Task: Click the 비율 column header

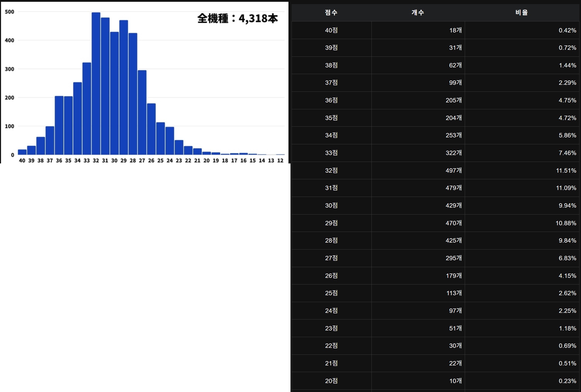Action: pyautogui.click(x=521, y=13)
